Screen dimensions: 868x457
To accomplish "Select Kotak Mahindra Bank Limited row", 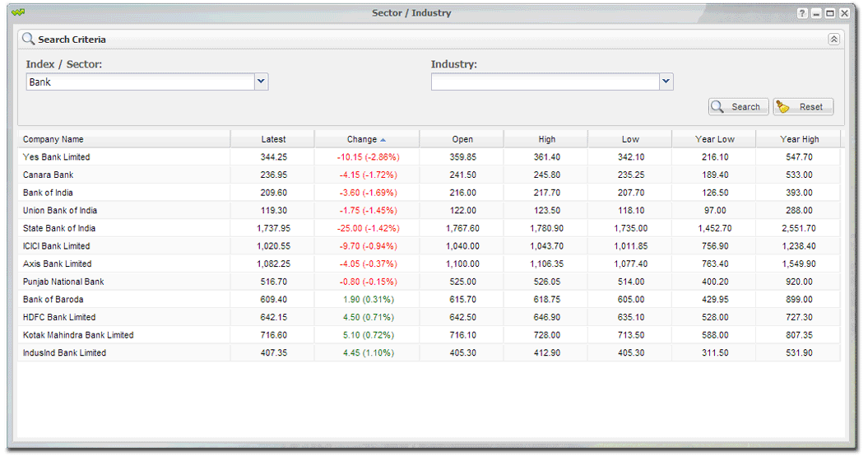I will tap(429, 335).
